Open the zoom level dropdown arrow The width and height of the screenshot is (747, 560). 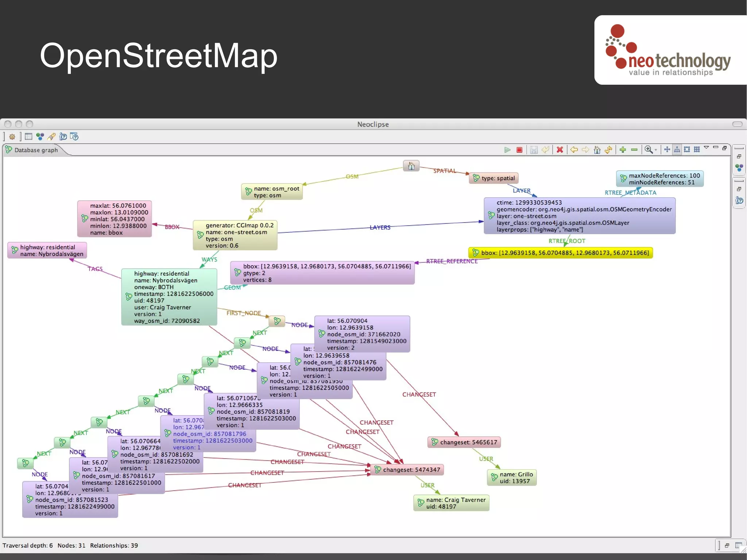[x=656, y=150]
